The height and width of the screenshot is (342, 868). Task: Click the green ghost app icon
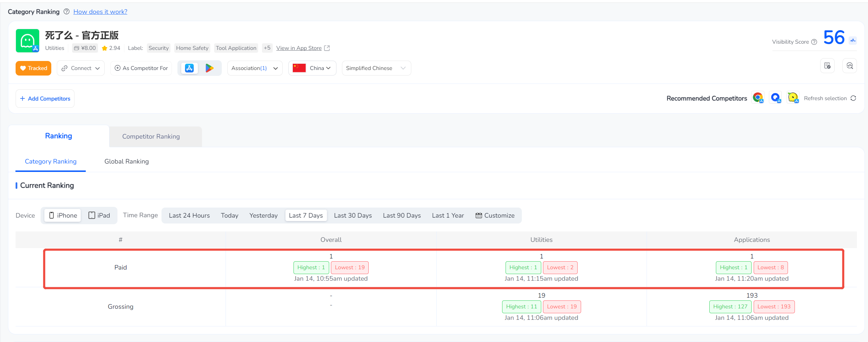coord(27,41)
